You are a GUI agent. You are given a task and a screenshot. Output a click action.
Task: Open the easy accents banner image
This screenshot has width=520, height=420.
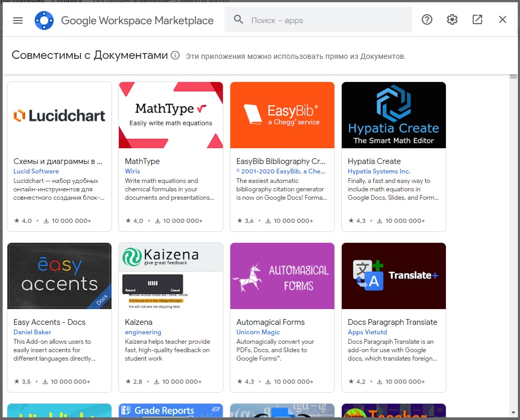59,276
